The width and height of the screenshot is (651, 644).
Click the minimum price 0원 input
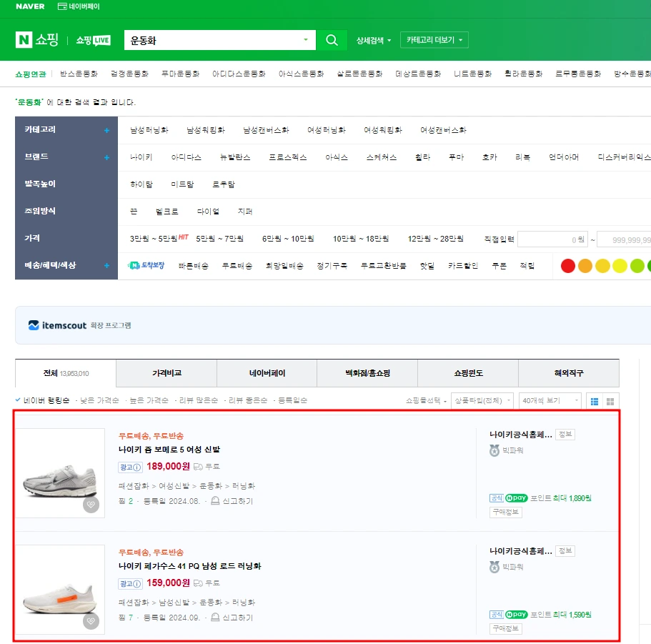(x=552, y=239)
